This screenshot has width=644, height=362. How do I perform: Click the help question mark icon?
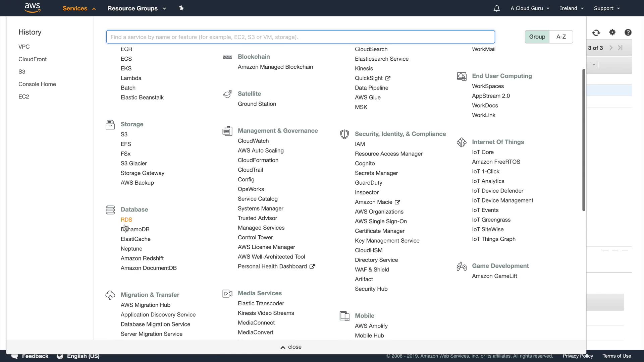(x=628, y=32)
